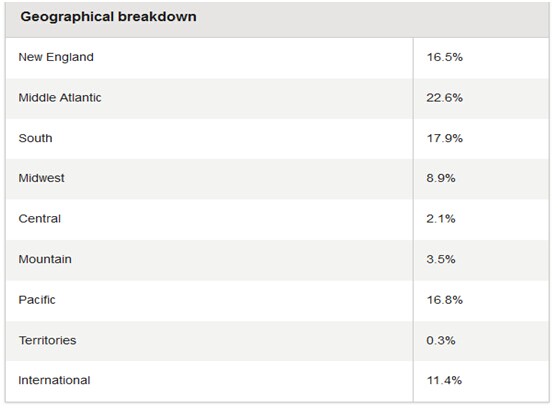The image size is (558, 414).
Task: Select the International row label
Action: click(54, 380)
